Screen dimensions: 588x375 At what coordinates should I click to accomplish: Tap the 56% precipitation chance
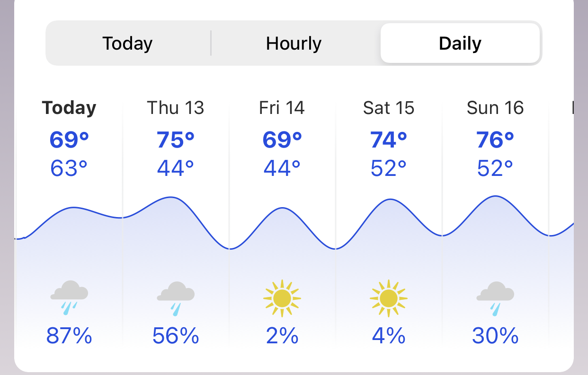click(176, 336)
